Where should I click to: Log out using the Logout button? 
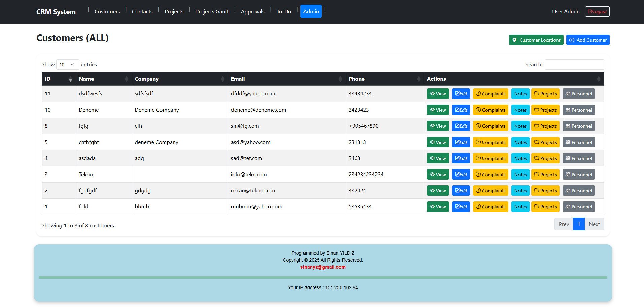tap(597, 12)
